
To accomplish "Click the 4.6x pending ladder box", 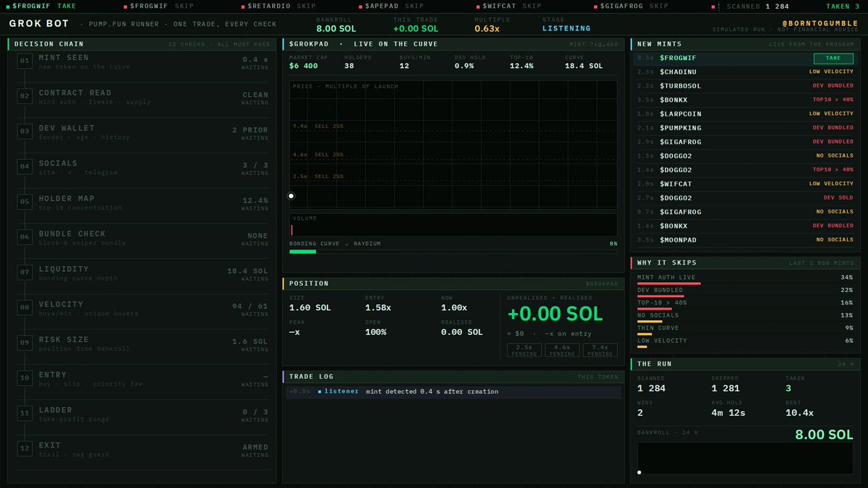I will point(562,351).
